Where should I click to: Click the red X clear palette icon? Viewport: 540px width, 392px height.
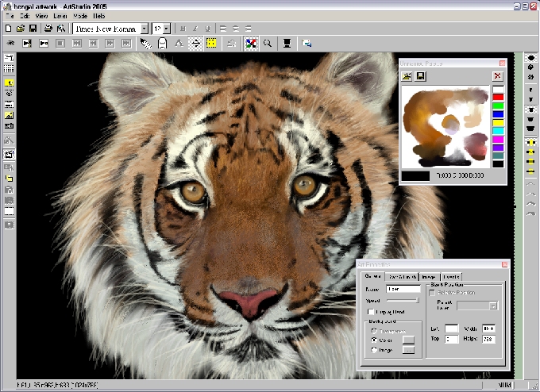tap(497, 76)
